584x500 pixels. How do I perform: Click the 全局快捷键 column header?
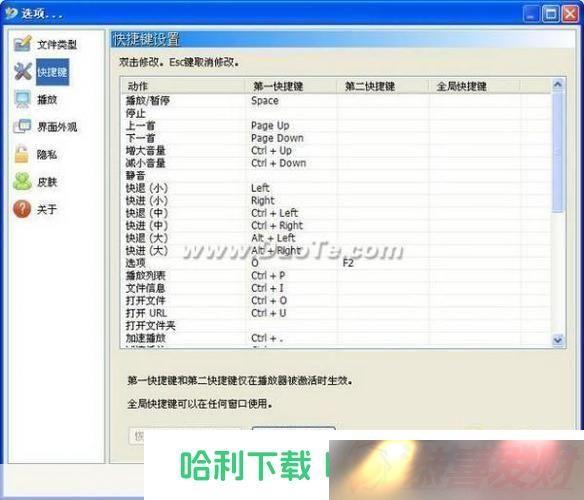[x=474, y=86]
